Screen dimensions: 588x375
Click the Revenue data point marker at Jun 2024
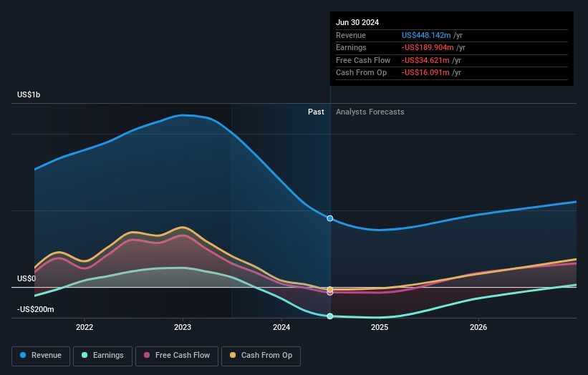[330, 218]
